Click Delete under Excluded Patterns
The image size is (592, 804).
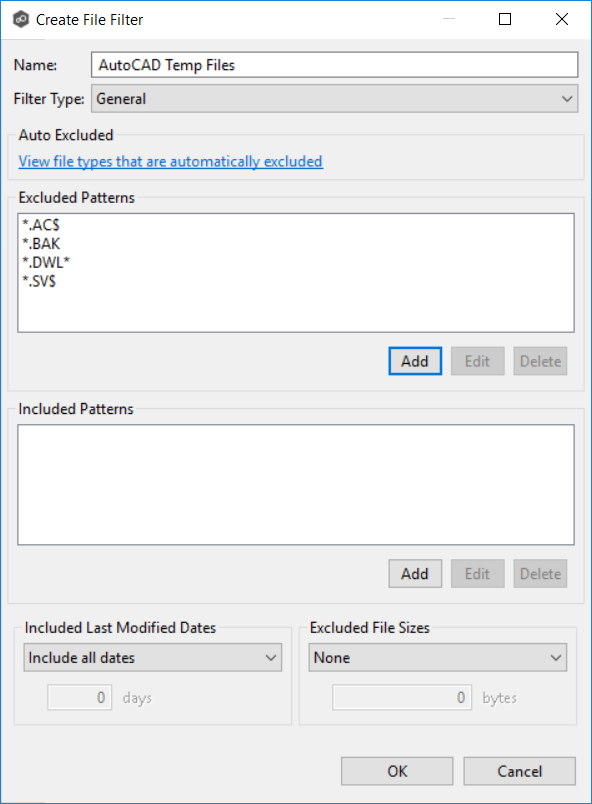[540, 361]
